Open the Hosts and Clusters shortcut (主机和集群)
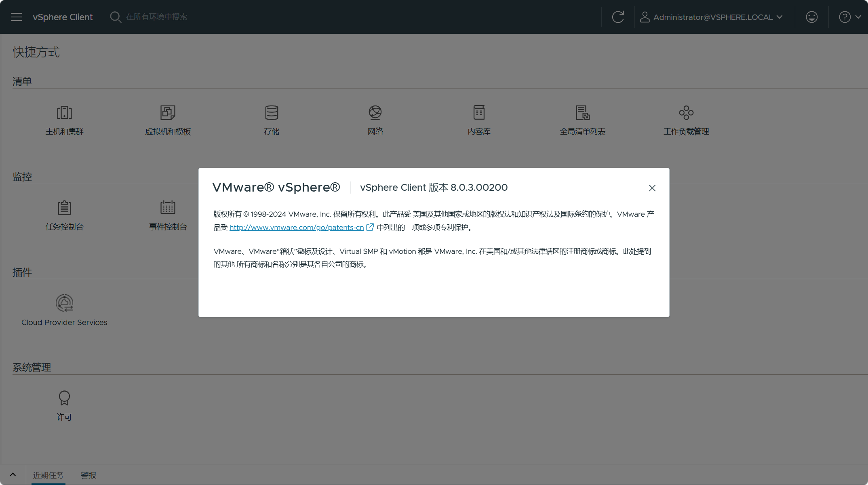Viewport: 868px width, 485px height. pyautogui.click(x=64, y=120)
